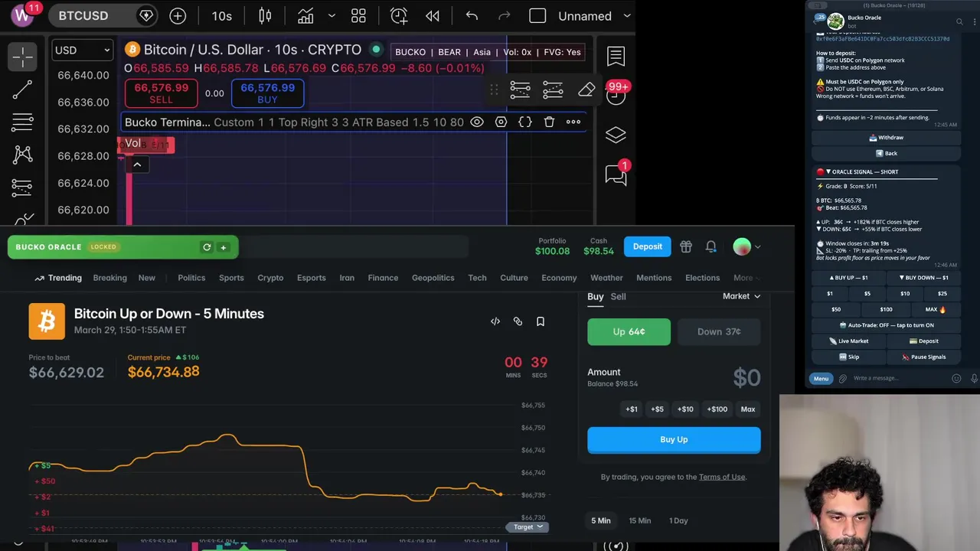Select the crosshair cursor tool
Viewport: 980px width, 551px height.
22,56
